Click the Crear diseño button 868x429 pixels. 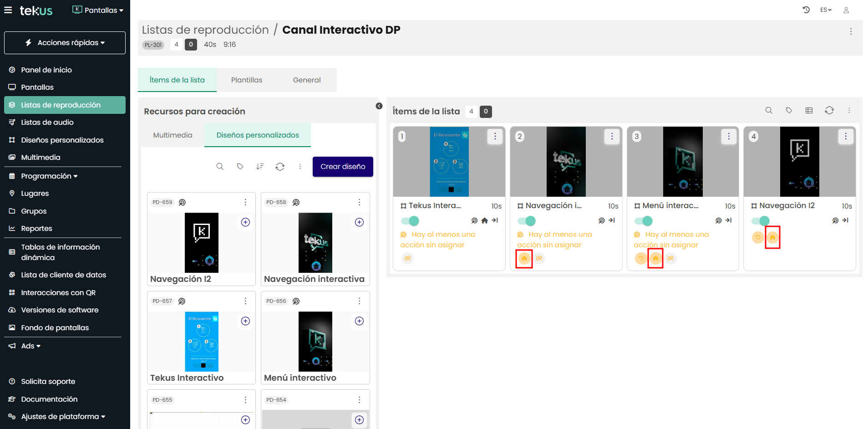343,167
